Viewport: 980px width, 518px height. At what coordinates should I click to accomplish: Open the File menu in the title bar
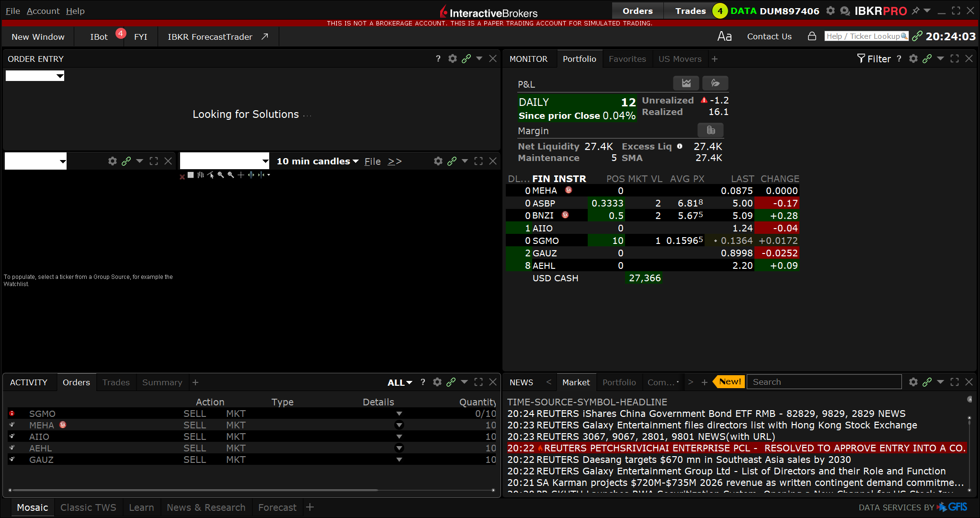click(x=13, y=11)
